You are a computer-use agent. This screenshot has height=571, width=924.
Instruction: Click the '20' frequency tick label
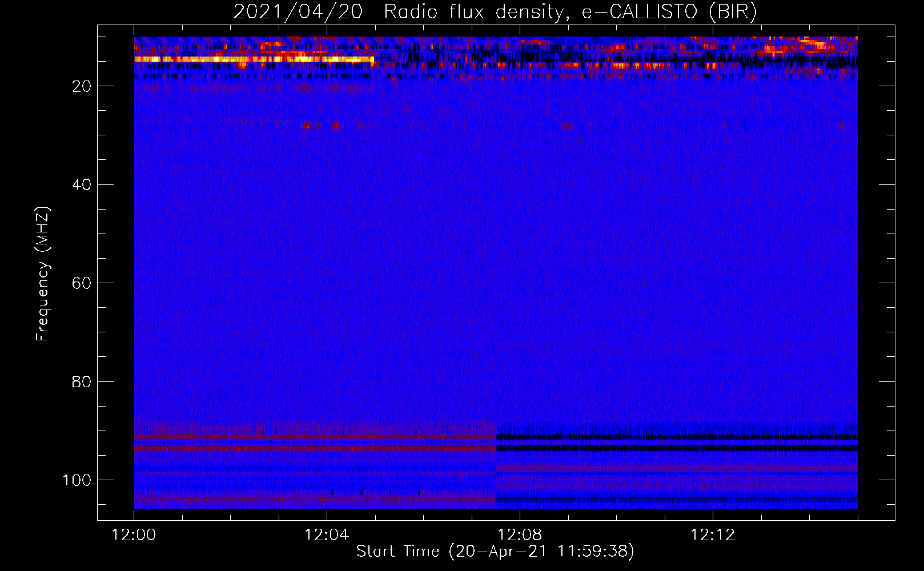(82, 86)
